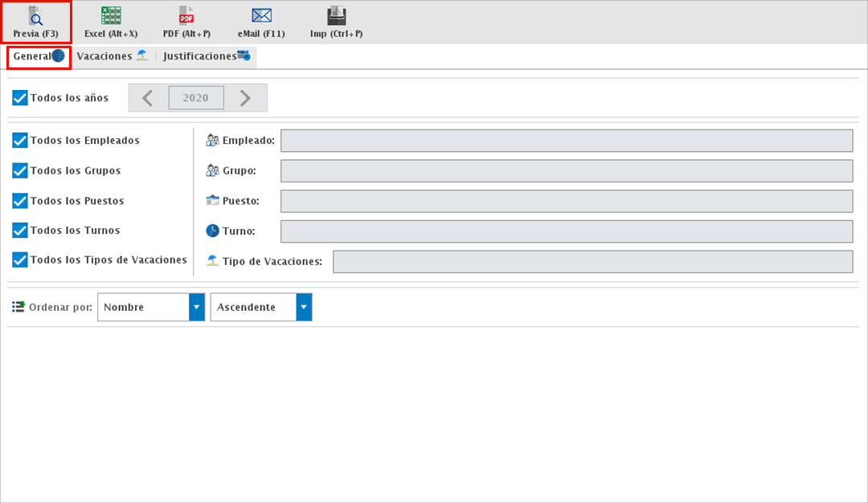Send report via eMail (F11) icon
Viewport: 868px width, 503px height.
(x=261, y=15)
